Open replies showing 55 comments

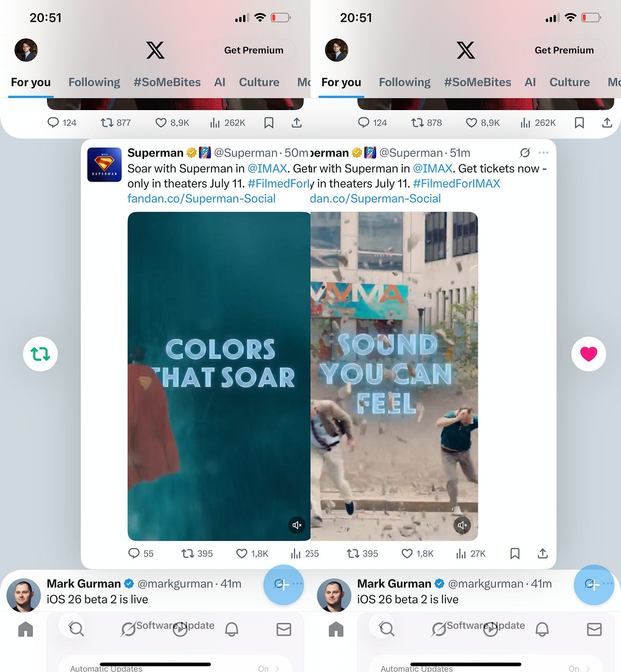141,553
